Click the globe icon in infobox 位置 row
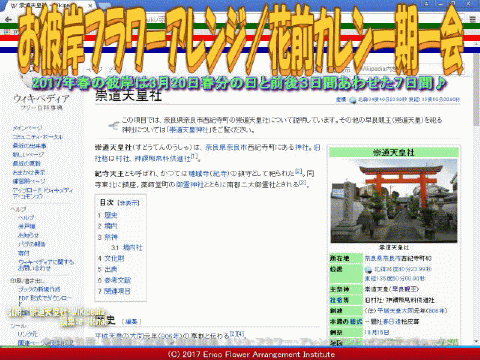 368,269
